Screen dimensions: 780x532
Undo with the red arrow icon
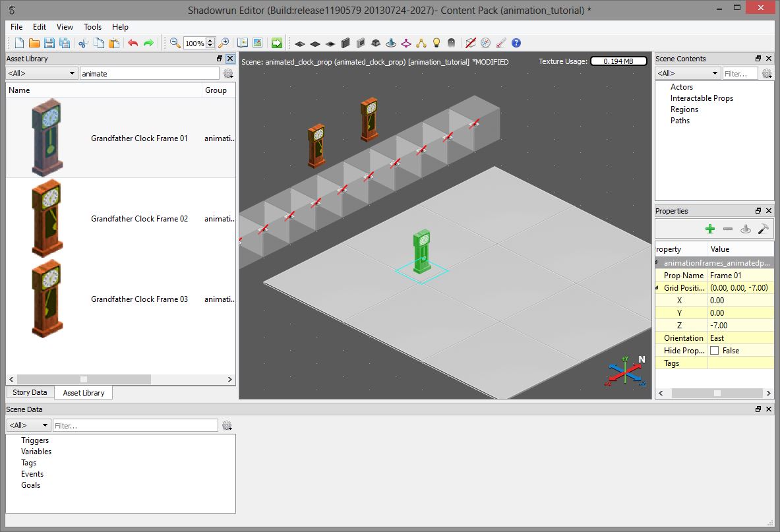pos(133,44)
